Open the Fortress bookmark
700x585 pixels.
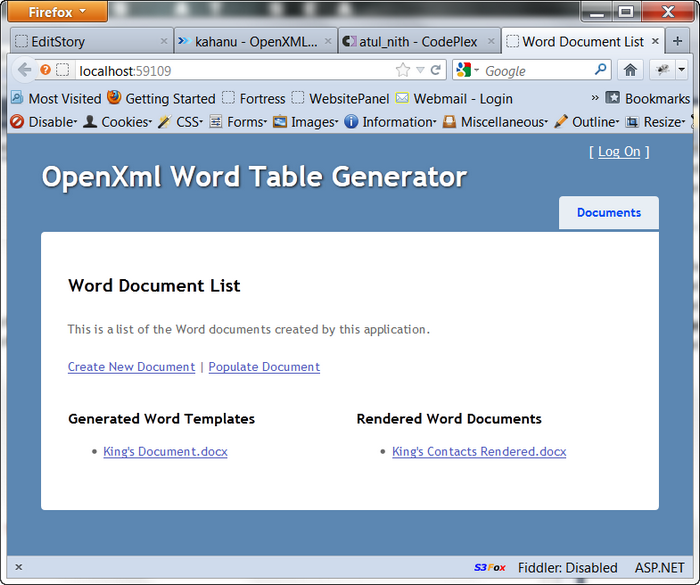pos(254,98)
